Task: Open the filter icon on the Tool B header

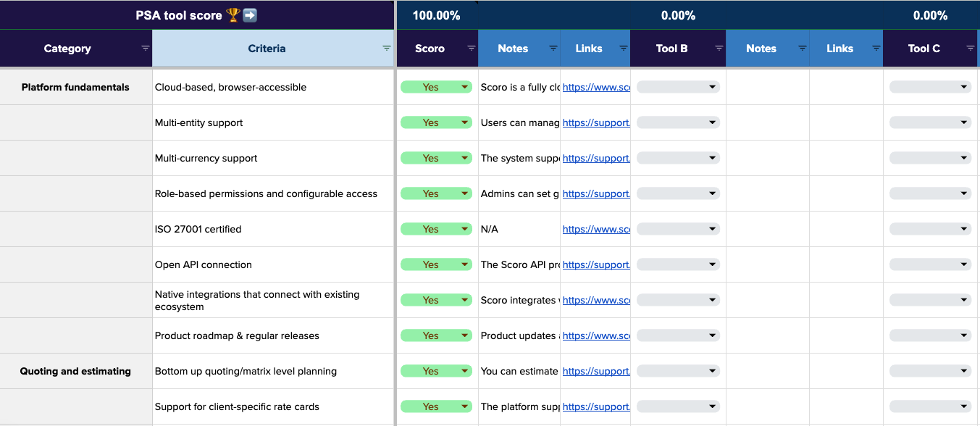Action: click(x=719, y=48)
